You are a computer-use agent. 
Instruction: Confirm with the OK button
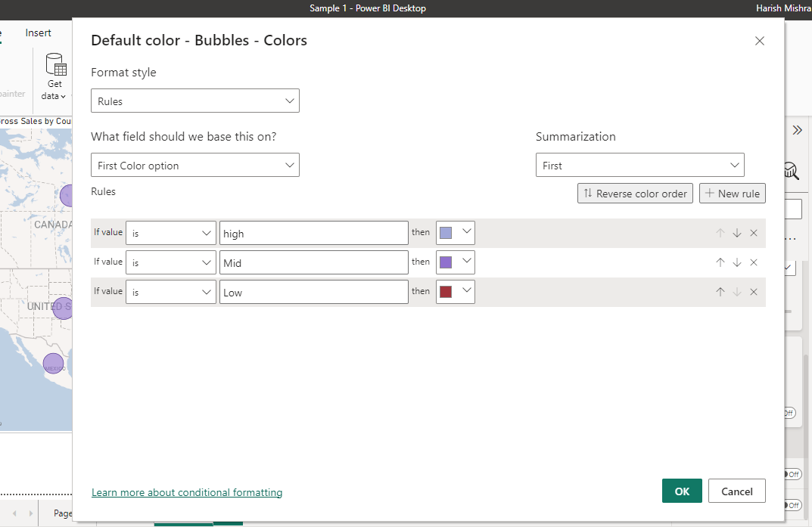pos(682,491)
